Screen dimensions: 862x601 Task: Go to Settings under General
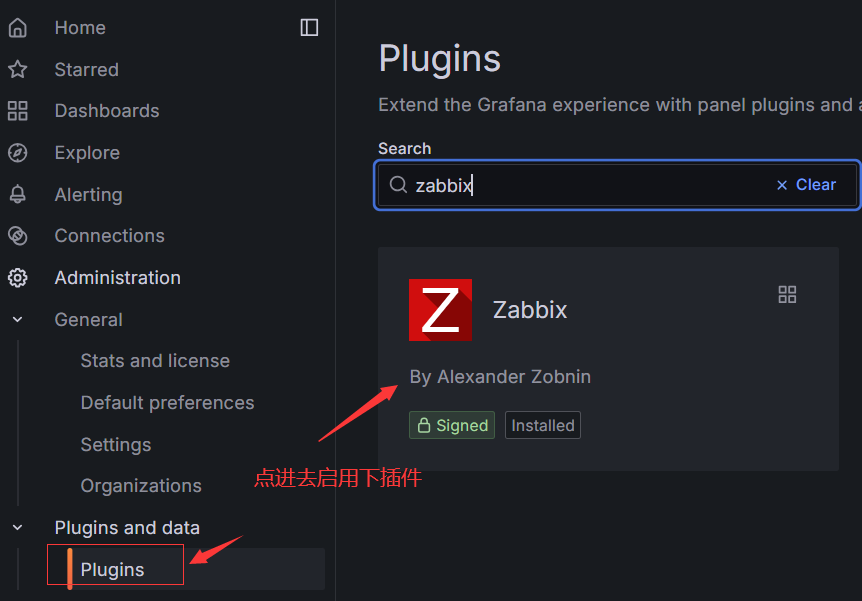click(116, 445)
